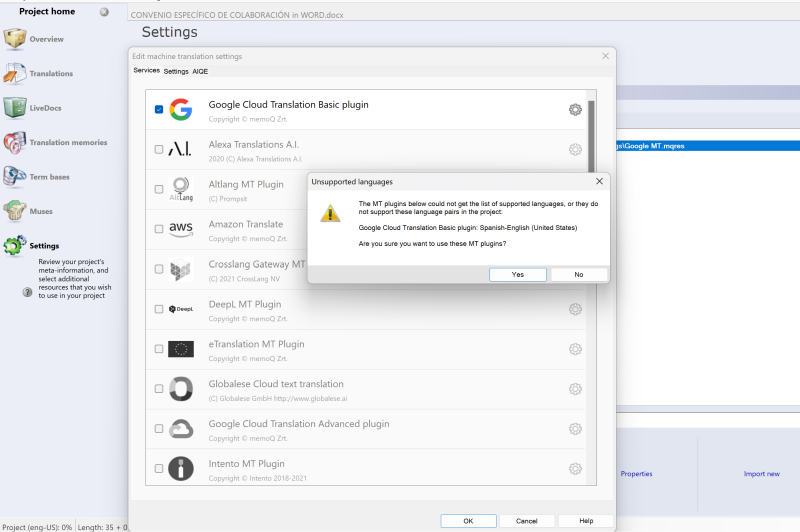Click the warning triangle icon in dialog
The width and height of the screenshot is (800, 532).
(330, 213)
